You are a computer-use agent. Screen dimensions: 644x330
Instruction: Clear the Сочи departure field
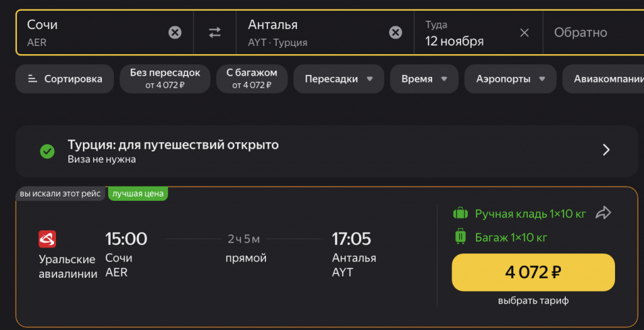point(175,32)
